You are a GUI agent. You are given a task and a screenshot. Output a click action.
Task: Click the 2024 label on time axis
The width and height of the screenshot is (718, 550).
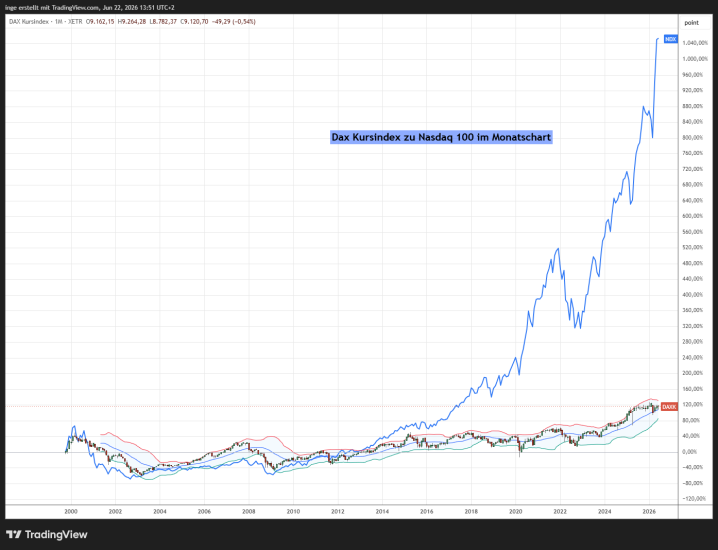(604, 512)
